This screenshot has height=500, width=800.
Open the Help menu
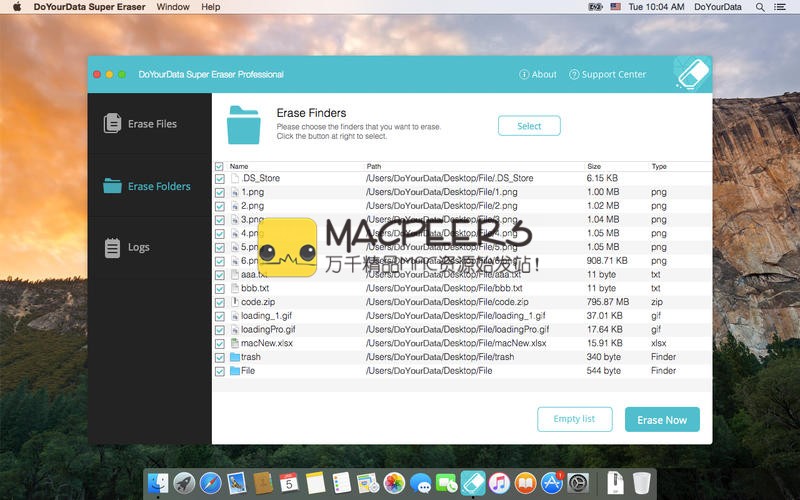(211, 7)
